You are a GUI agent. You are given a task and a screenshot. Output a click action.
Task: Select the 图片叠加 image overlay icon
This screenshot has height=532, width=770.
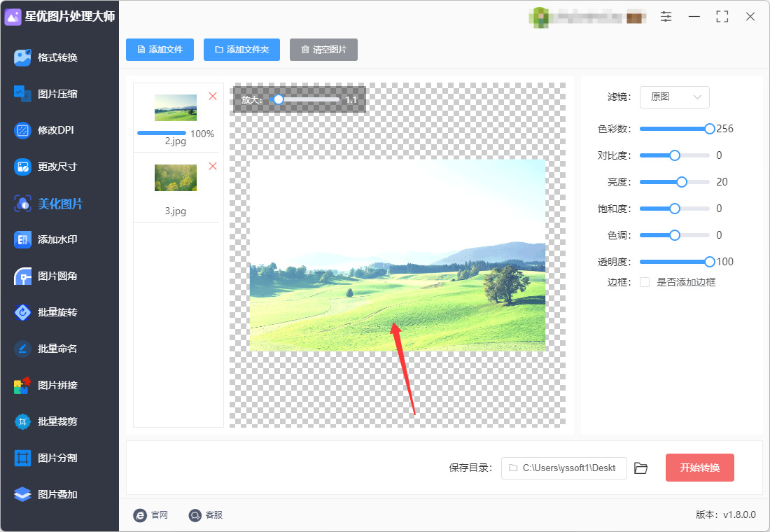coord(22,494)
